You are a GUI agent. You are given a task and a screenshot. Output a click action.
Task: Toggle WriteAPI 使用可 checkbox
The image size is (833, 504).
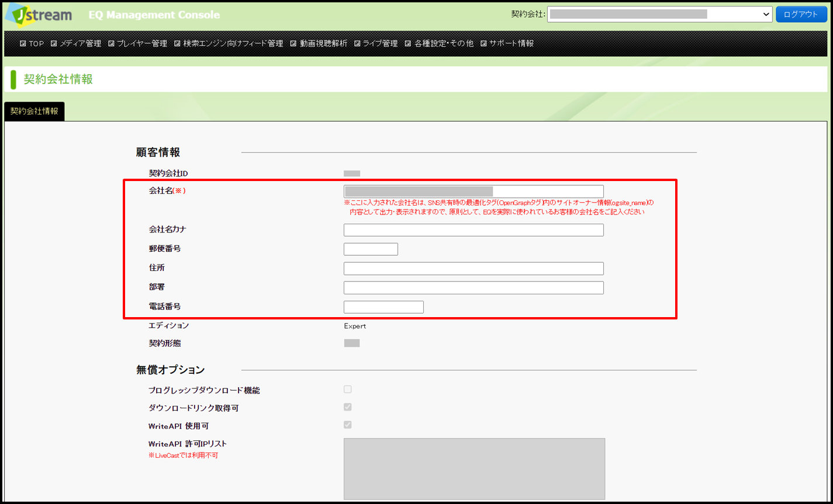pos(348,425)
